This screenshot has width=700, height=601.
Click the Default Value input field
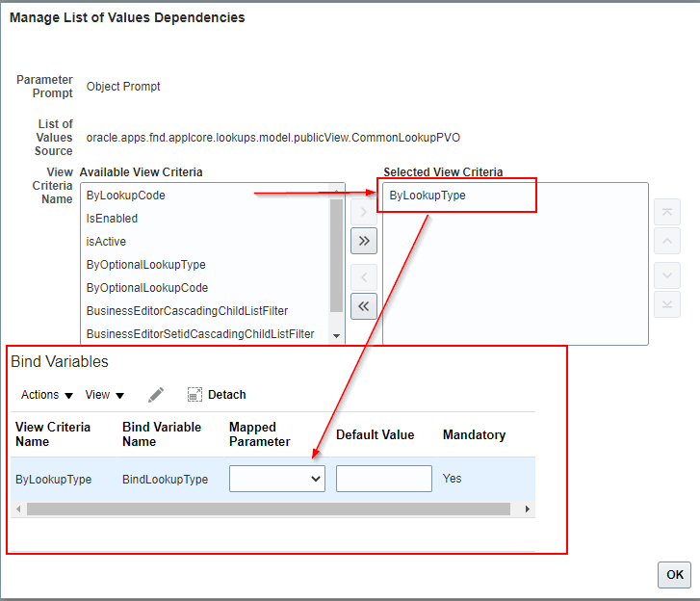[x=383, y=479]
